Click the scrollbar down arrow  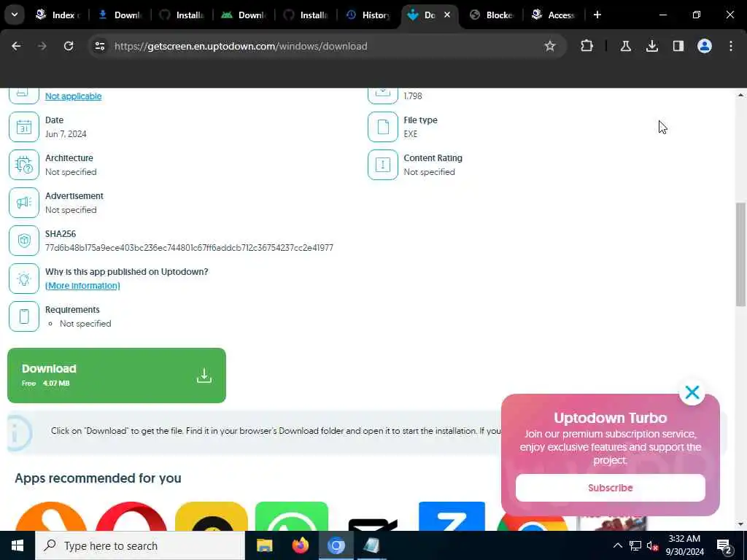point(740,525)
